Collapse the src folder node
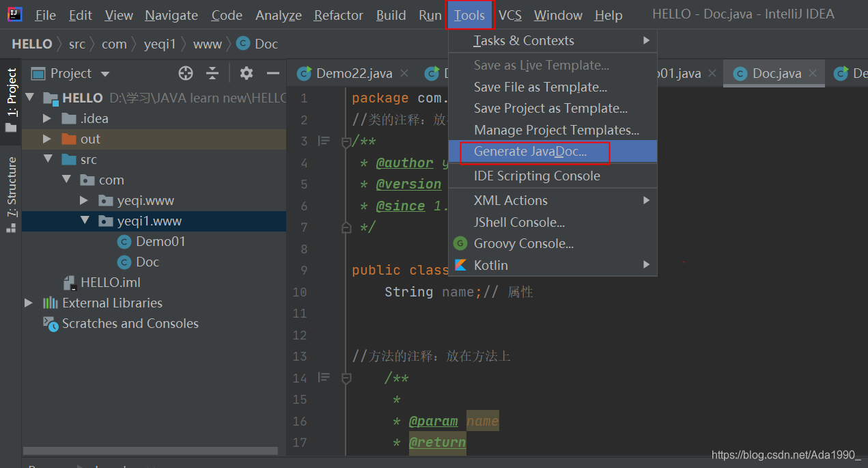 (48, 159)
